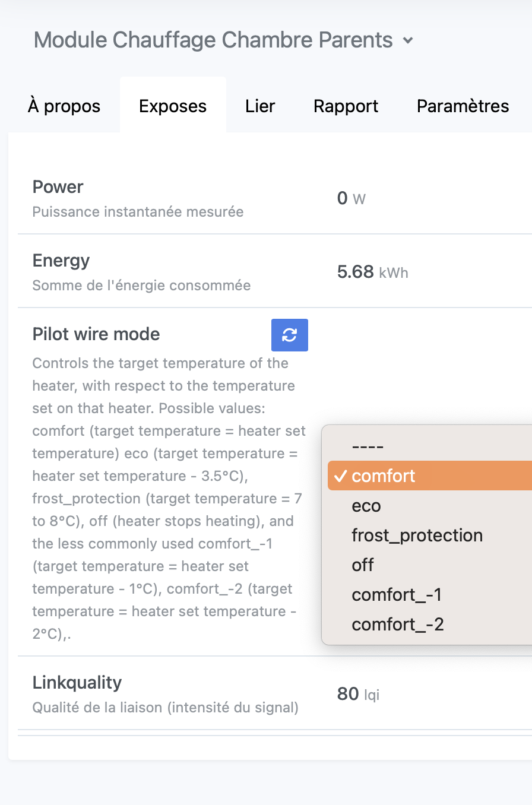Set pilot wire mode to off
532x805 pixels.
(x=363, y=565)
